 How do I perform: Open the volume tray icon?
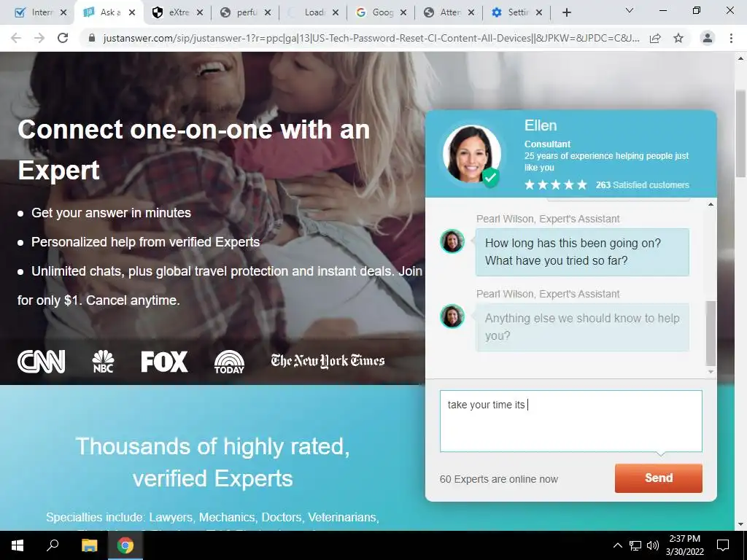click(653, 545)
